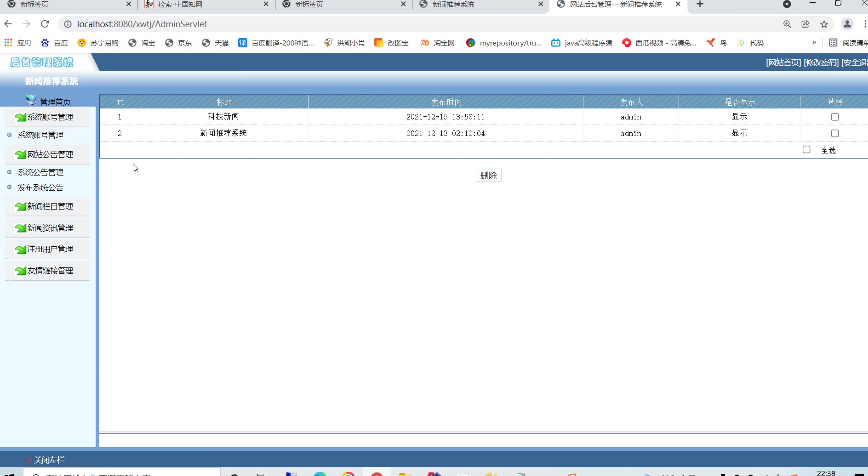Click the 新闻推荐系统 title cell in table
The image size is (868, 476).
click(223, 133)
